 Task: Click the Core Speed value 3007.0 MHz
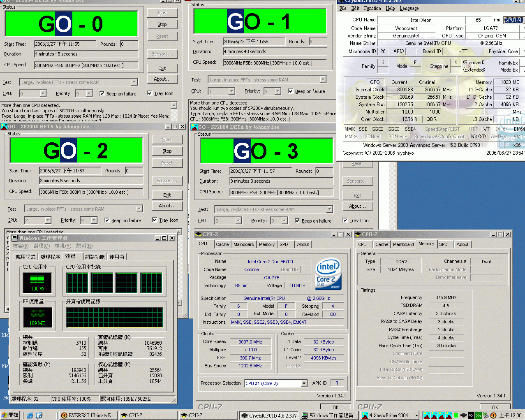[250, 342]
